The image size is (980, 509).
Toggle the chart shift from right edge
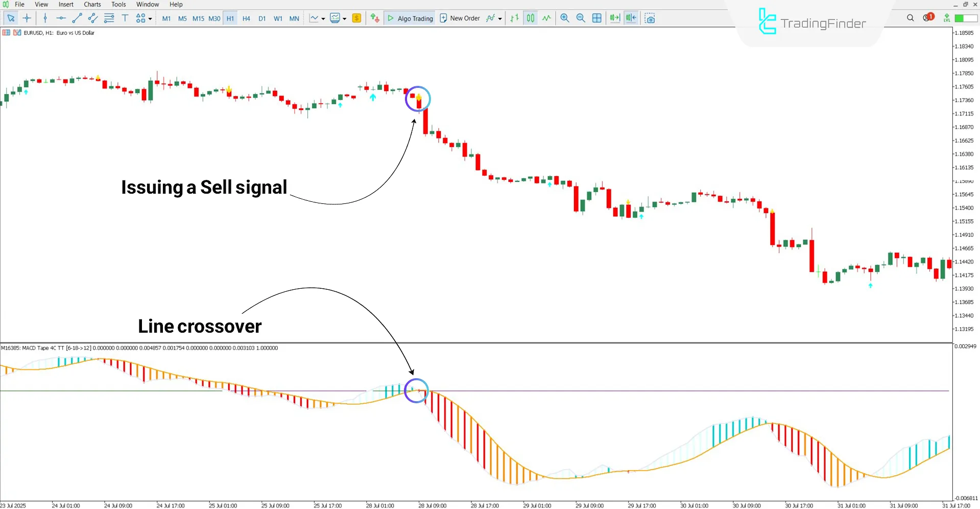631,18
